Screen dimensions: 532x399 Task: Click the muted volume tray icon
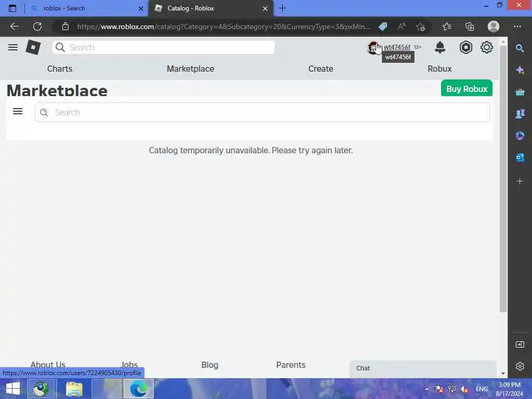464,389
